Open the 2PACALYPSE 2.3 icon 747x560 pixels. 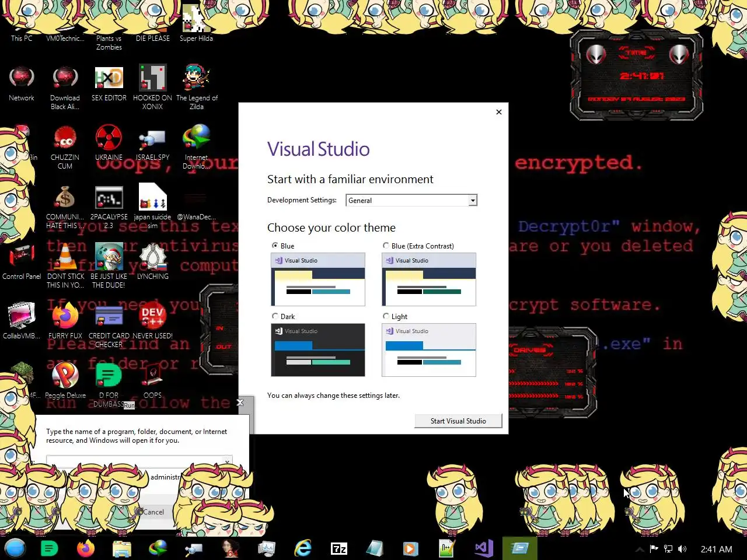tap(109, 207)
